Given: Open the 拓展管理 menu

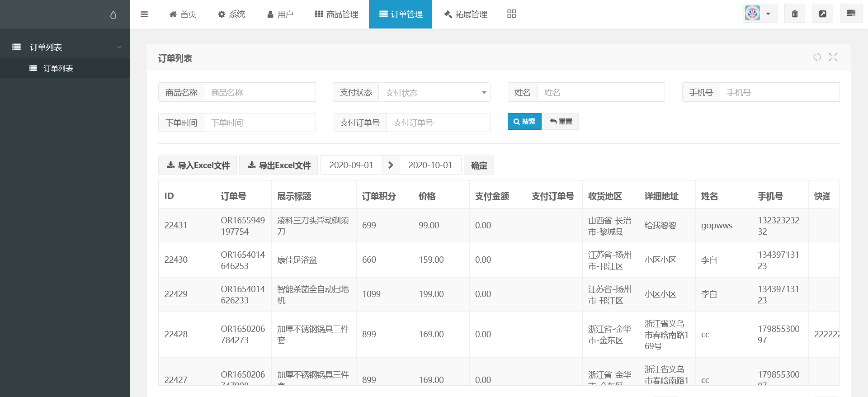Looking at the screenshot, I should click(x=465, y=14).
